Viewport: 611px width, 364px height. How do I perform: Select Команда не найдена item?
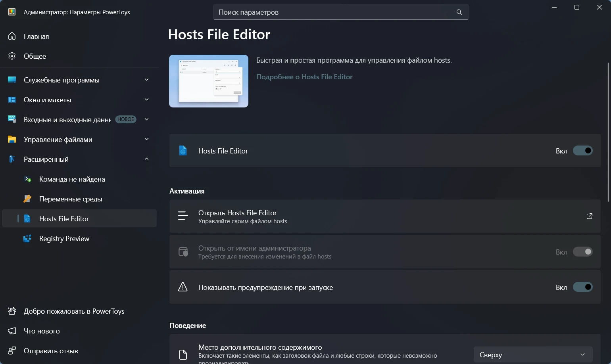(x=79, y=179)
